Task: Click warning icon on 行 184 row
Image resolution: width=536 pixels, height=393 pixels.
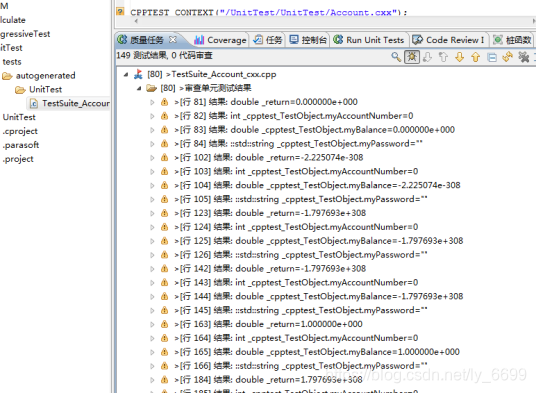Action: (164, 380)
